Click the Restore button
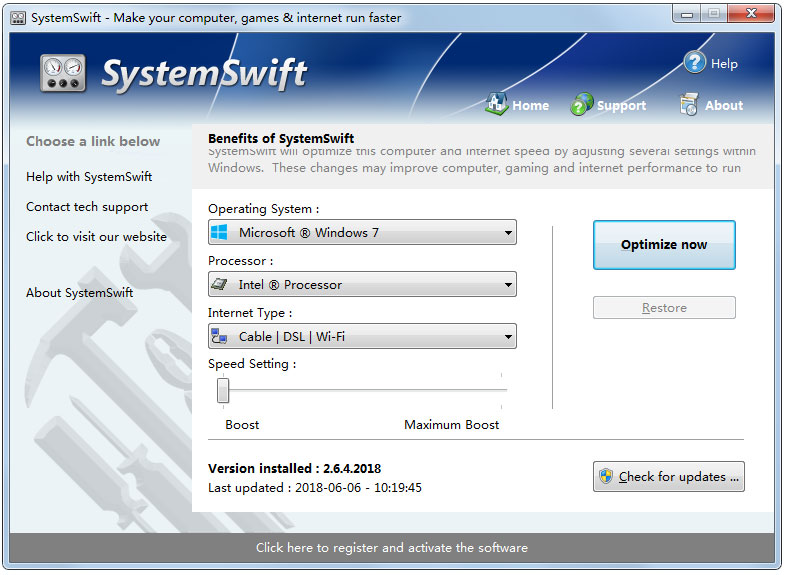Image resolution: width=786 pixels, height=575 pixels. 664,308
